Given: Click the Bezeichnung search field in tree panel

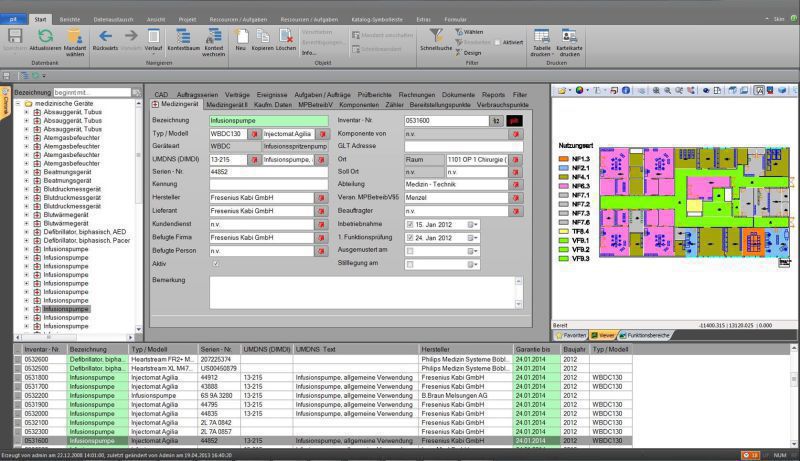Looking at the screenshot, I should point(92,92).
